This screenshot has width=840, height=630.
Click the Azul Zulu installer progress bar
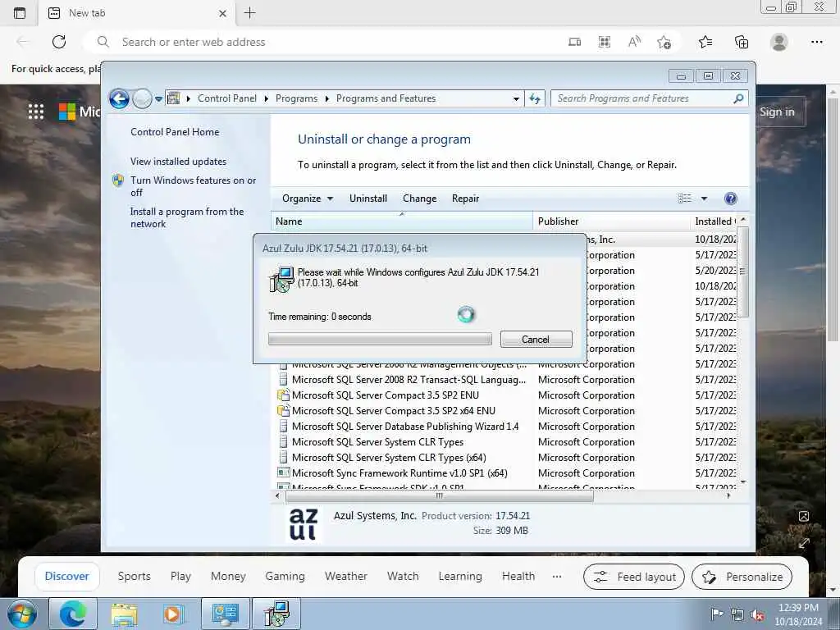pyautogui.click(x=380, y=339)
